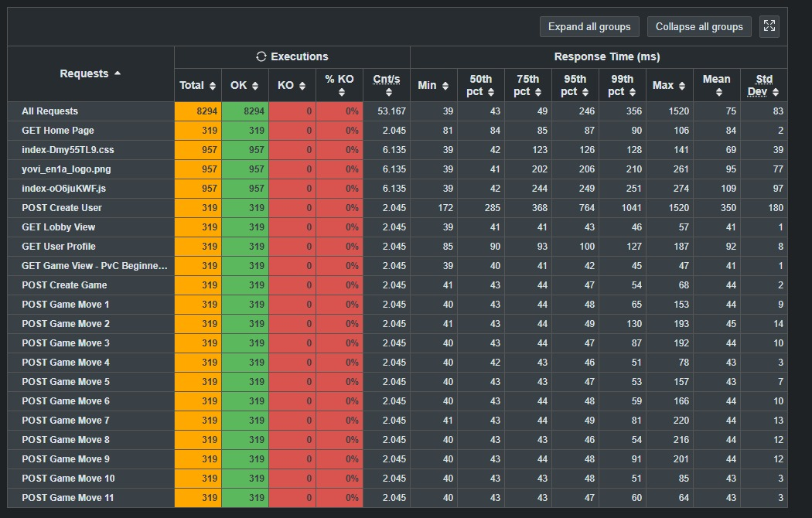Click Requests column sort arrow
812x518 pixels.
click(118, 73)
